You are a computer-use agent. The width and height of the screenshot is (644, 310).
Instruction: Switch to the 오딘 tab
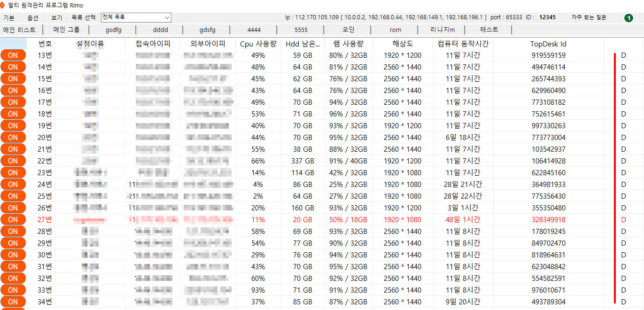pos(348,30)
